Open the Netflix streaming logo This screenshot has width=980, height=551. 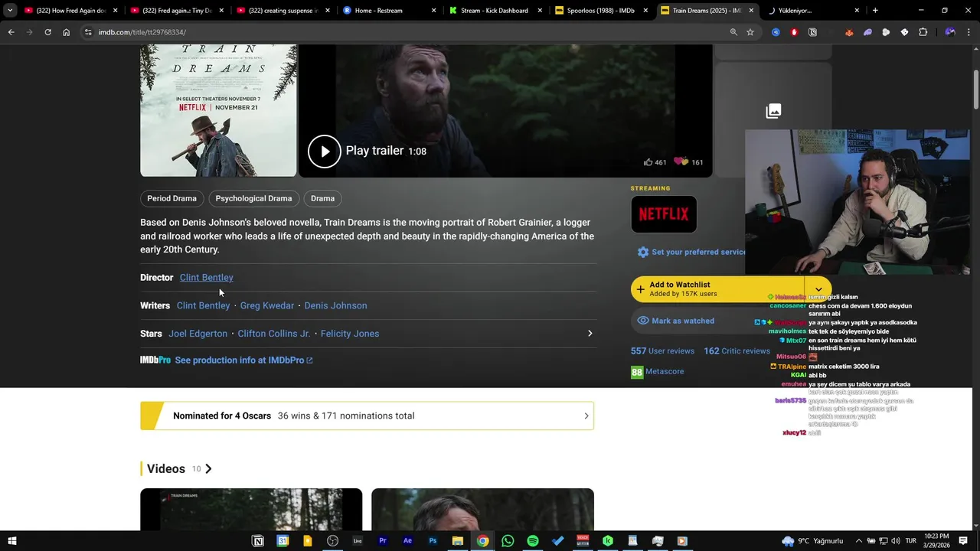tap(664, 214)
